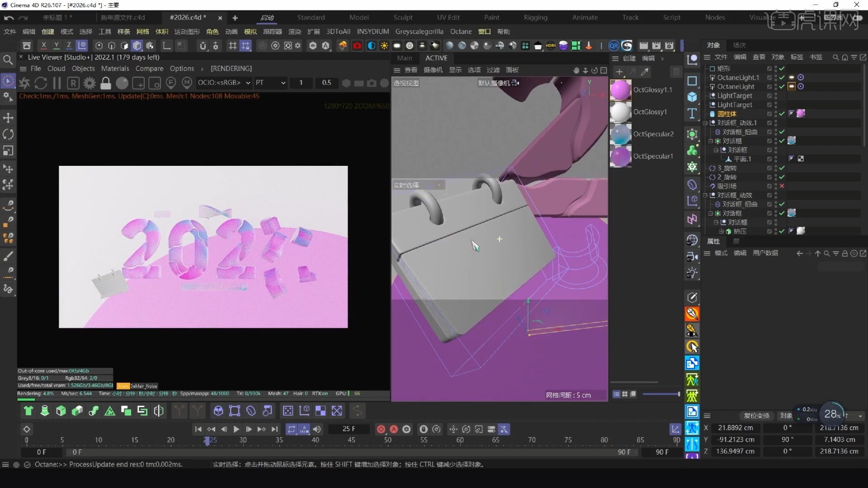
Task: Select the Text spline tool icon
Action: [x=692, y=113]
